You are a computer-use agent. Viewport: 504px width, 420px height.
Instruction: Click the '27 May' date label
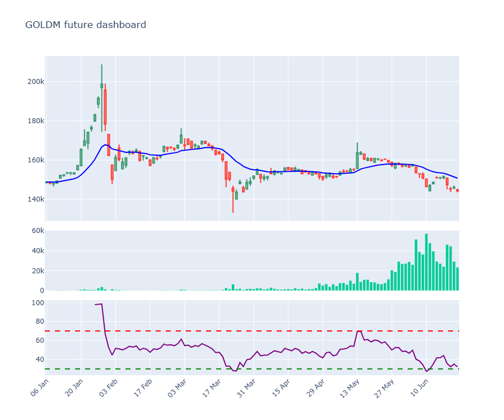tap(385, 388)
